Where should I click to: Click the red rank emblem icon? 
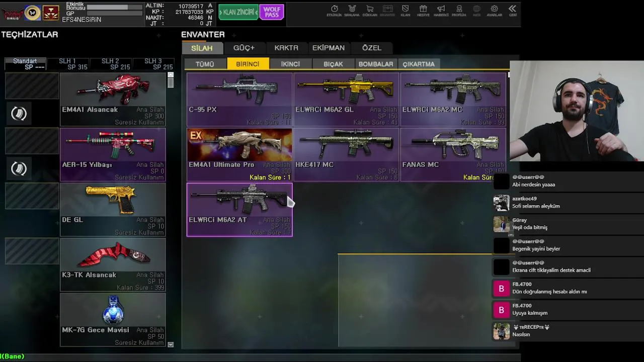[x=50, y=13]
